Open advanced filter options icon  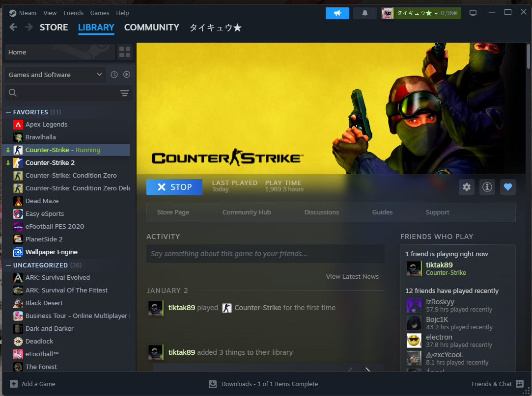tap(125, 93)
